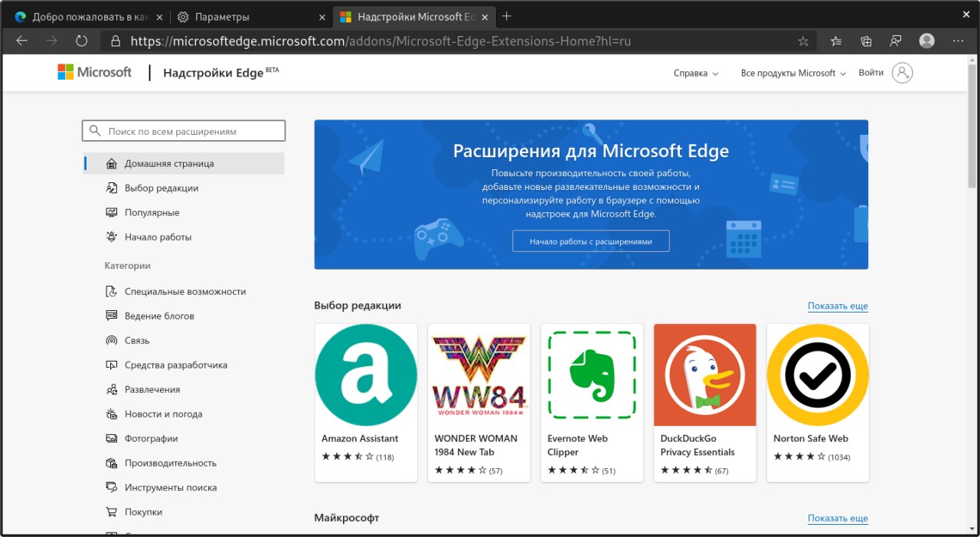
Task: Click the sign-in user avatar icon
Action: 903,73
